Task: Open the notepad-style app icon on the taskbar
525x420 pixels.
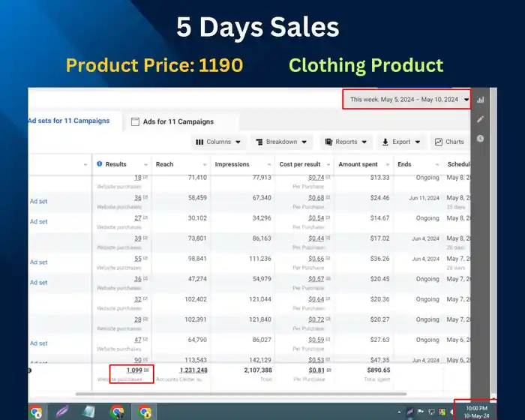Action: (88, 412)
